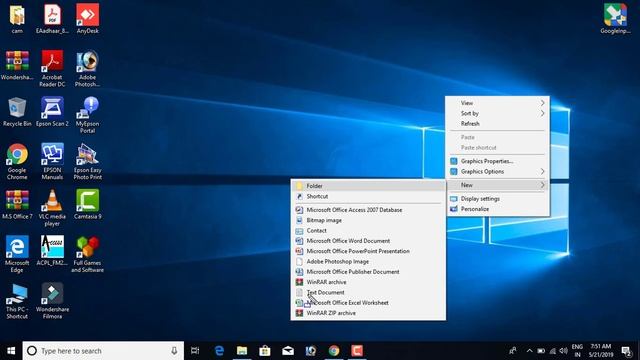Screen dimensions: 640x360
Task: Select the New menu entry
Action: [x=498, y=185]
